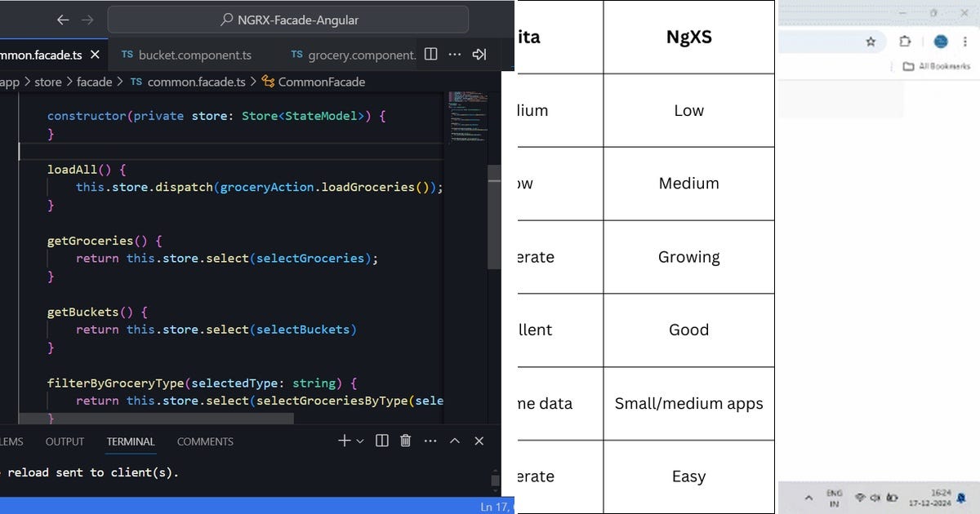Open the facade breadcrumb dropdown

pos(95,82)
